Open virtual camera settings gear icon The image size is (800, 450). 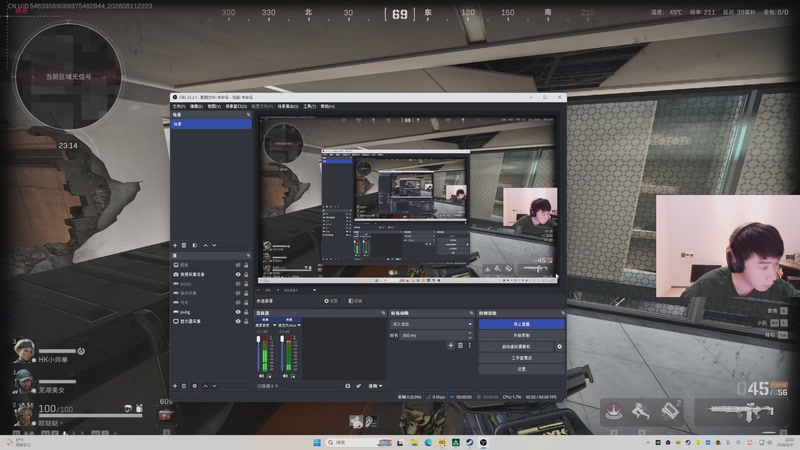tap(559, 346)
